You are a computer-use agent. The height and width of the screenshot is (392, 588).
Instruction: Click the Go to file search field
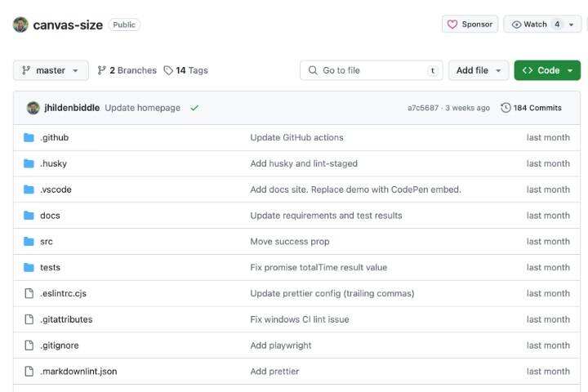[367, 70]
